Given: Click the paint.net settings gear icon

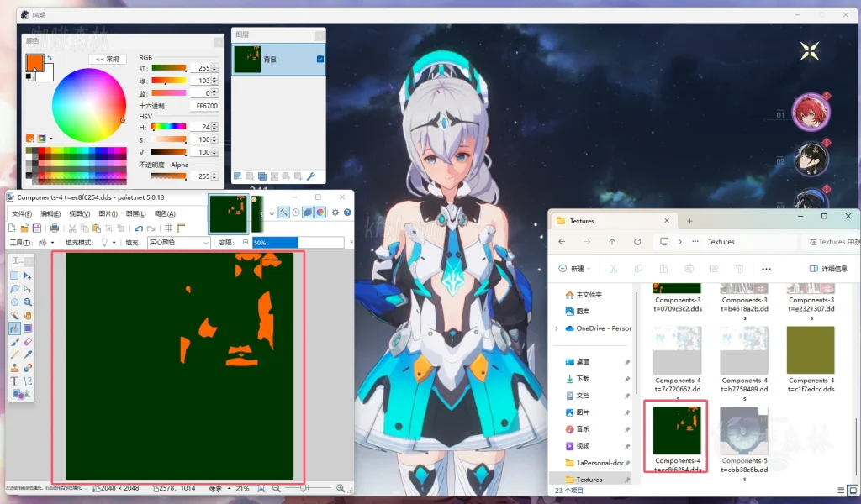Looking at the screenshot, I should point(335,212).
